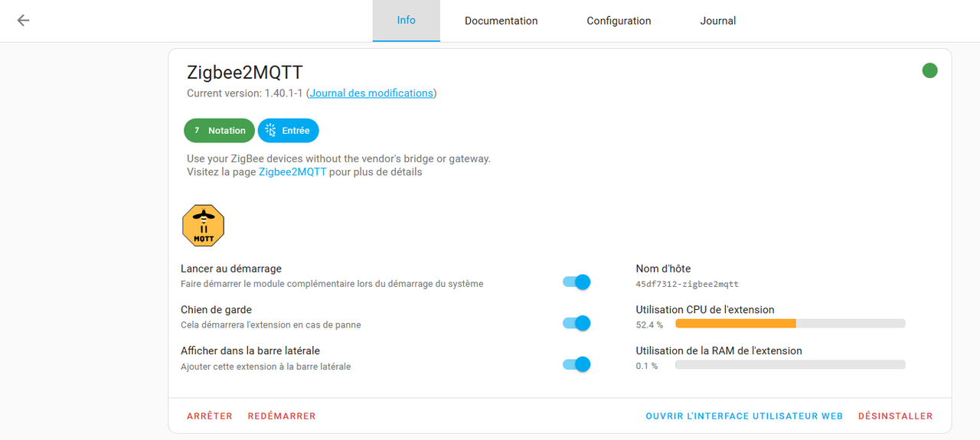Toggle Afficher dans la barre latérale switch

point(577,364)
